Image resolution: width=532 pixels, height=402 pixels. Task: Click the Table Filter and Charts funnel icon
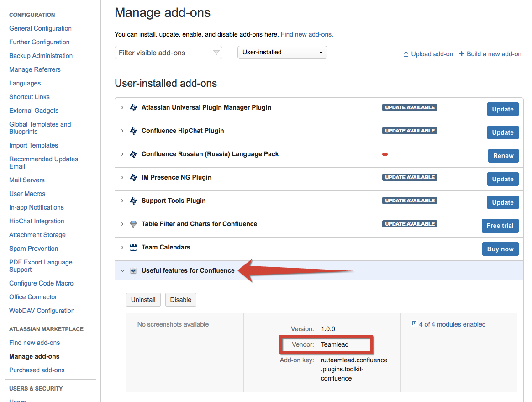[133, 224]
